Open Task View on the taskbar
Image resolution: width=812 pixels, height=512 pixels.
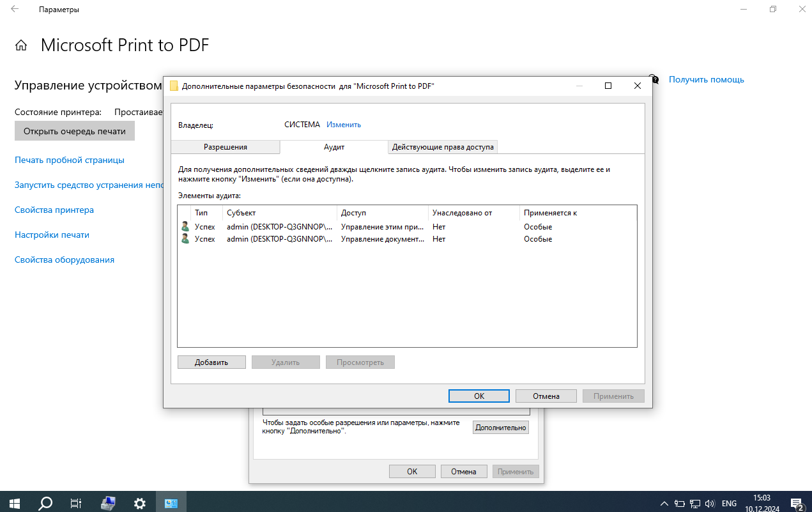76,503
